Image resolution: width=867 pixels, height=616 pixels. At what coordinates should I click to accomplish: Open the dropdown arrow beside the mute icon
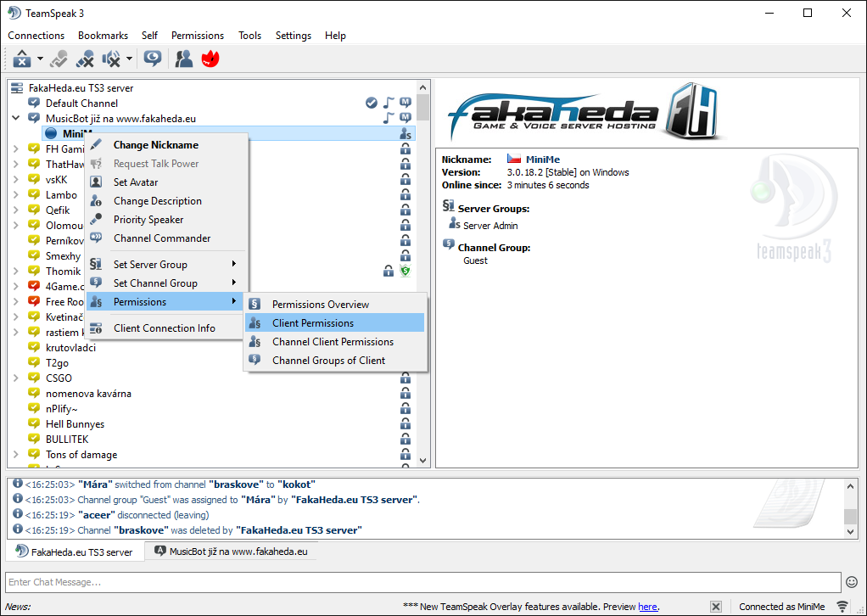coord(129,59)
